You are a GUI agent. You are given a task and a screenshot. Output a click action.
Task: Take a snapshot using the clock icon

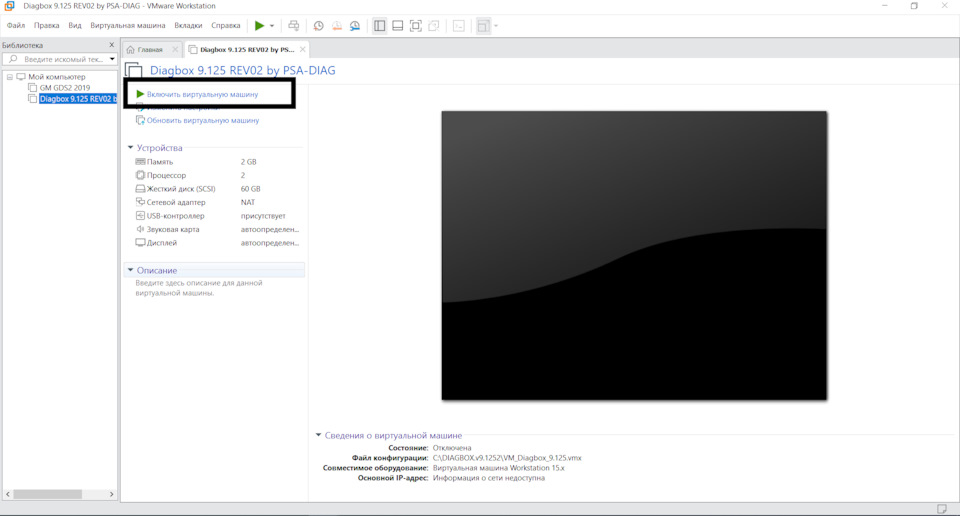pyautogui.click(x=318, y=26)
